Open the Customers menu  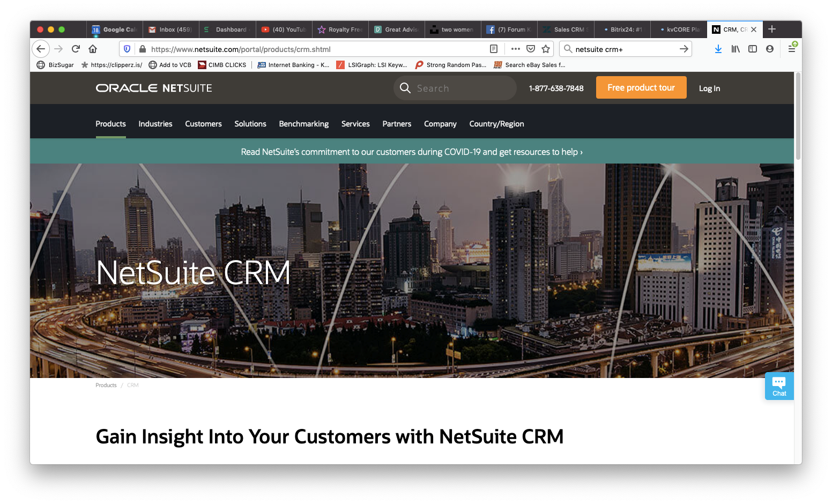tap(203, 124)
